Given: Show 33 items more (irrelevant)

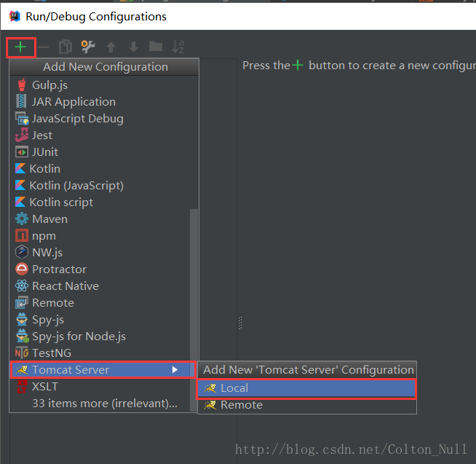Looking at the screenshot, I should pyautogui.click(x=105, y=404).
